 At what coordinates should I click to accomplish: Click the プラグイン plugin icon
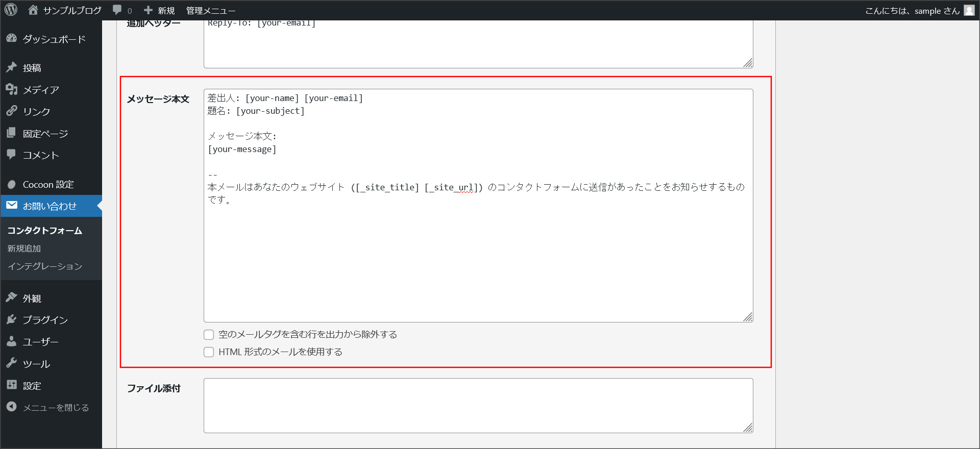tap(11, 319)
